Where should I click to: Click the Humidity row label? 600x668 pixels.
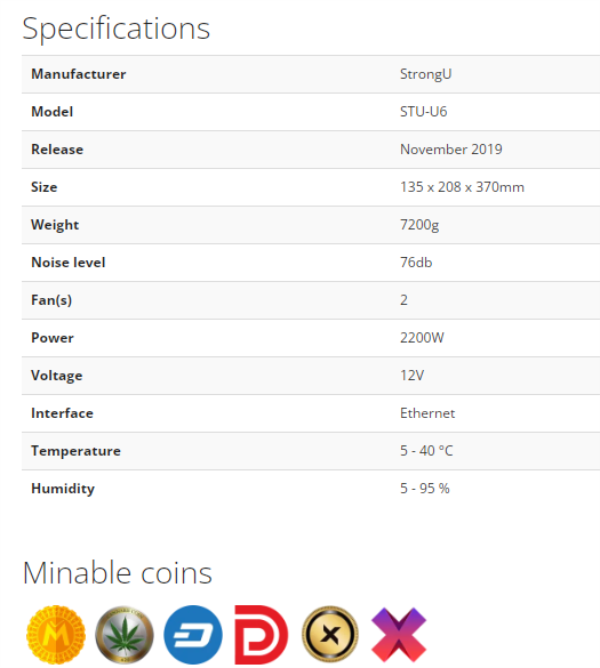coord(63,489)
